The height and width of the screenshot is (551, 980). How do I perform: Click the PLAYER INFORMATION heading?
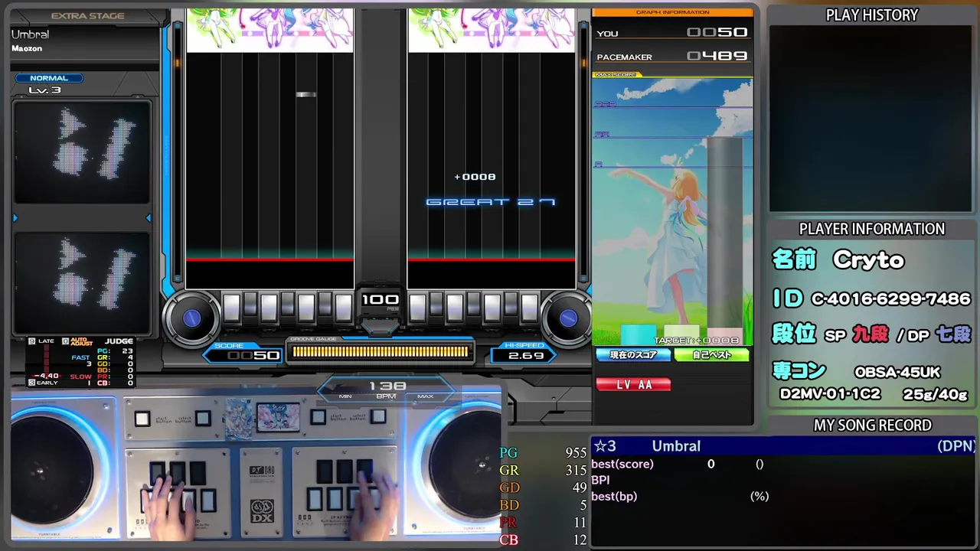pos(872,229)
